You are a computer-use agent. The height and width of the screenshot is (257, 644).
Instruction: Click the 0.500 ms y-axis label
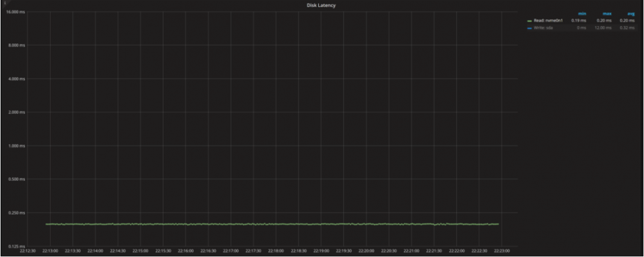pyautogui.click(x=17, y=180)
